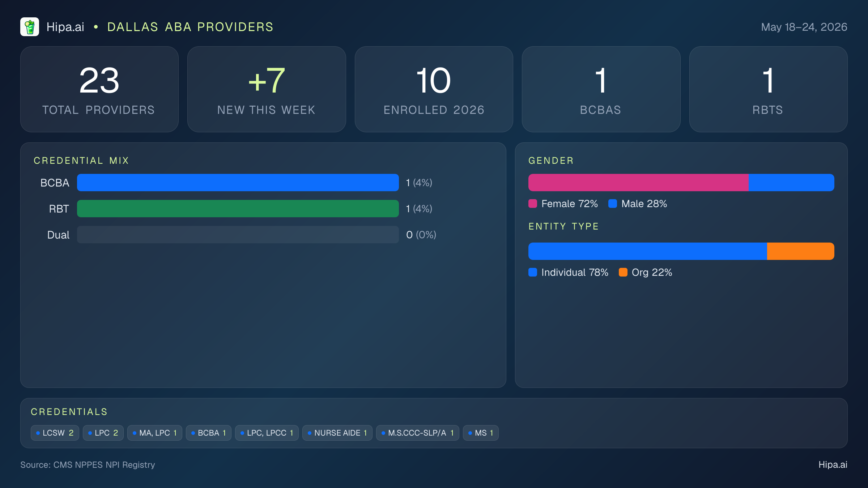This screenshot has height=488, width=868.
Task: Click the Dual value 0 (0%)
Action: 421,235
